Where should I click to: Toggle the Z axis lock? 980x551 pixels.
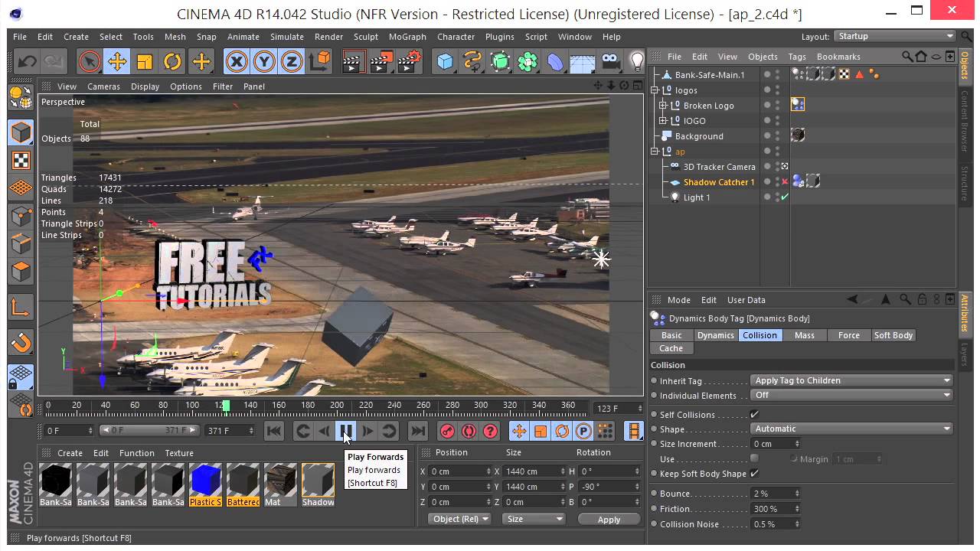(291, 61)
